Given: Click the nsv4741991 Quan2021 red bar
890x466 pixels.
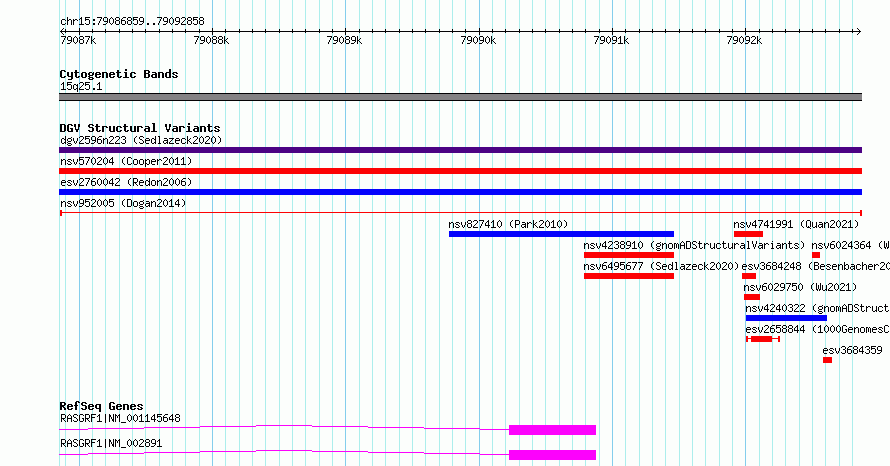Looking at the screenshot, I should 748,234.
